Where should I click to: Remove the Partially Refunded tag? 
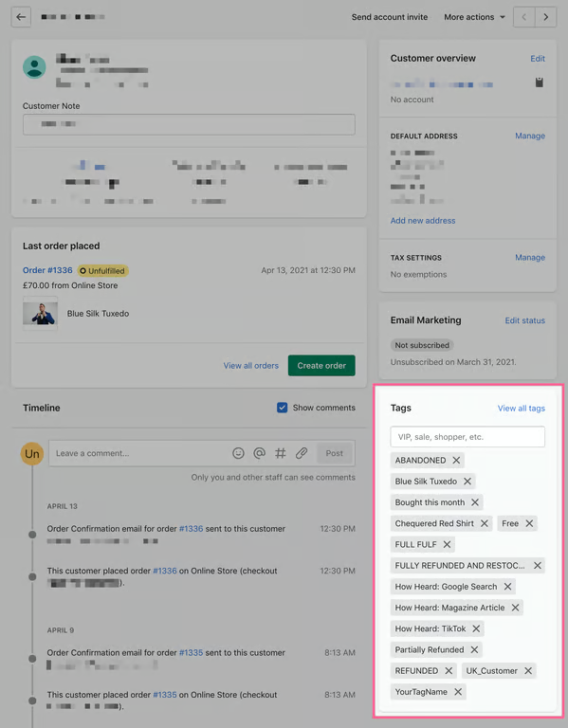point(474,649)
